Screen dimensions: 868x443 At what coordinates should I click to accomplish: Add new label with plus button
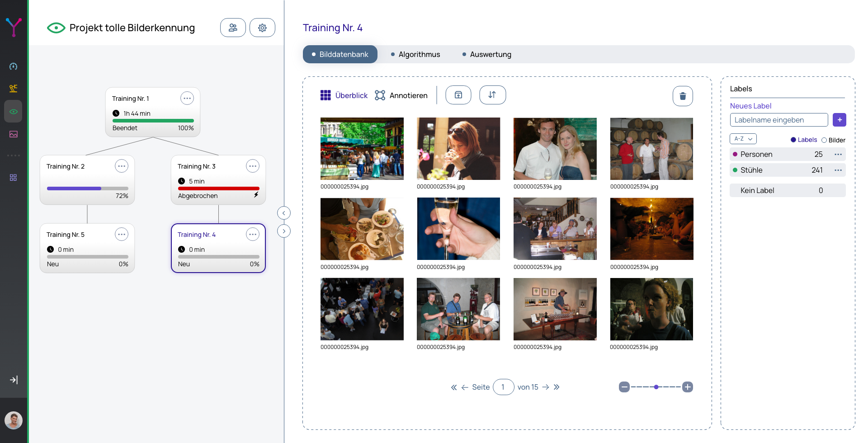tap(840, 120)
